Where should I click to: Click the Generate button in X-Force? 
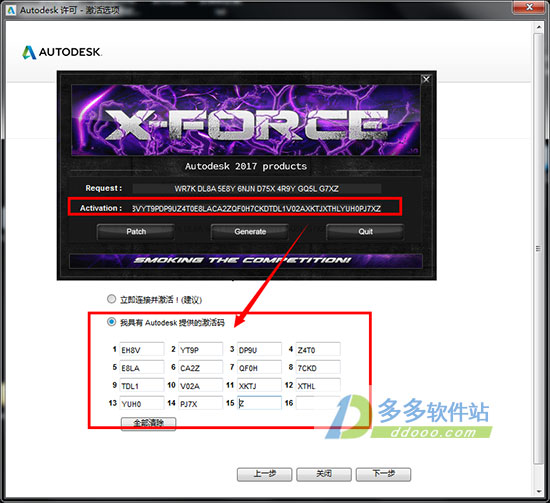pyautogui.click(x=250, y=232)
